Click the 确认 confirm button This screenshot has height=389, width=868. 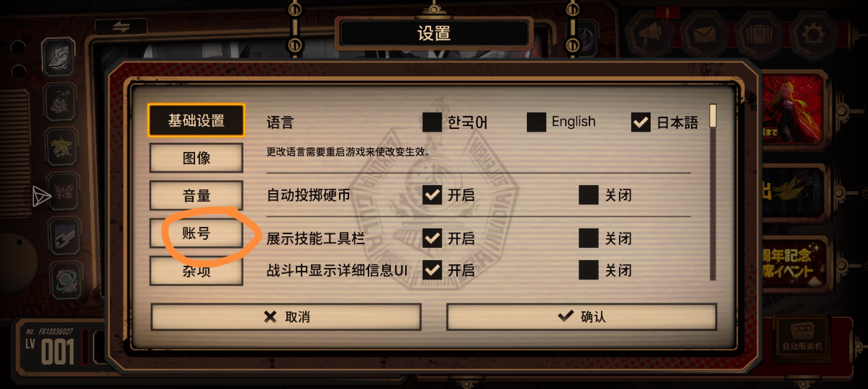pos(582,317)
